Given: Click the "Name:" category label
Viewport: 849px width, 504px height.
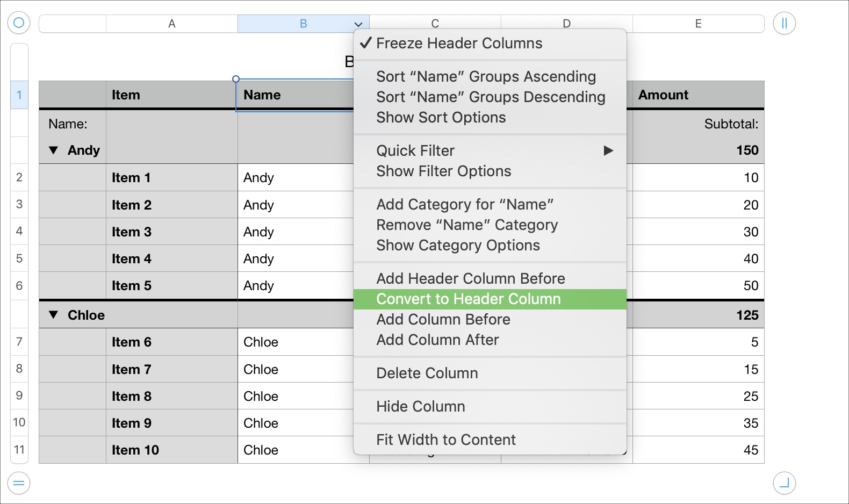Looking at the screenshot, I should [x=68, y=124].
